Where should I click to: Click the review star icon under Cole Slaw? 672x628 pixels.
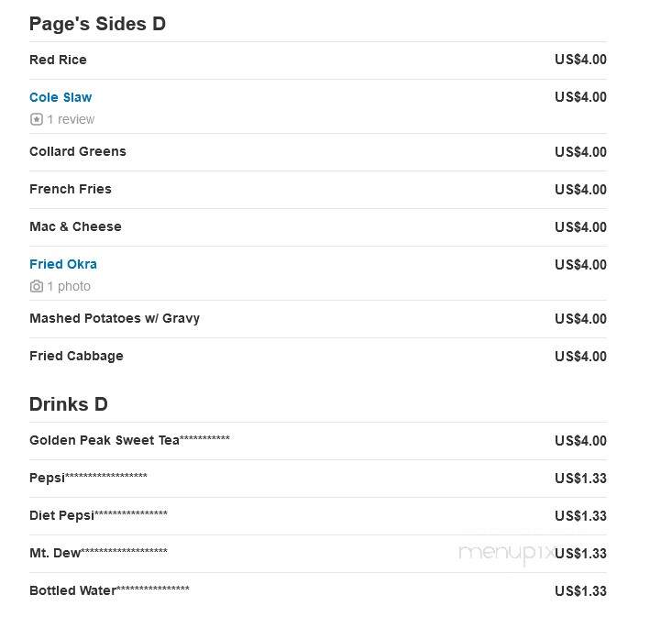pyautogui.click(x=37, y=119)
